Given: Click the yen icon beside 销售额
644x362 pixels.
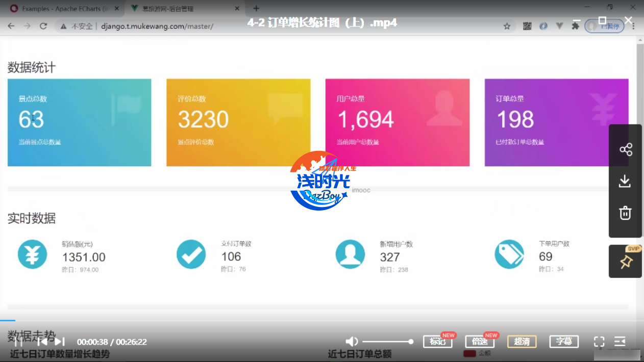Looking at the screenshot, I should pos(32,254).
